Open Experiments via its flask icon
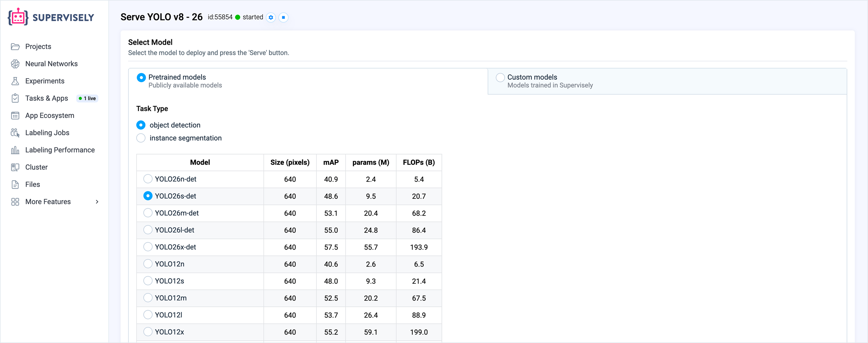Viewport: 868px width, 343px height. [x=15, y=81]
